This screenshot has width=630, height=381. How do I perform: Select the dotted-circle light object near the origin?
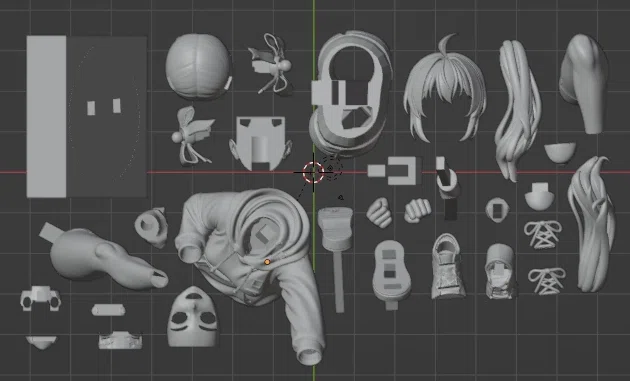331,168
